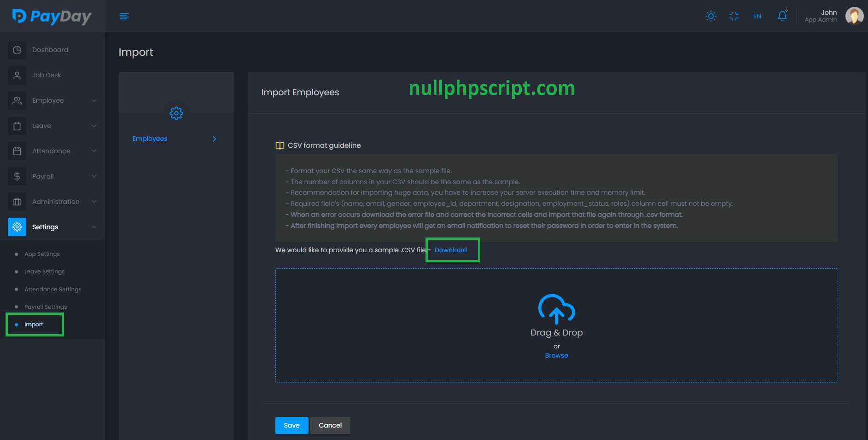The image size is (868, 440).
Task: Open the EN language selector
Action: tap(757, 16)
